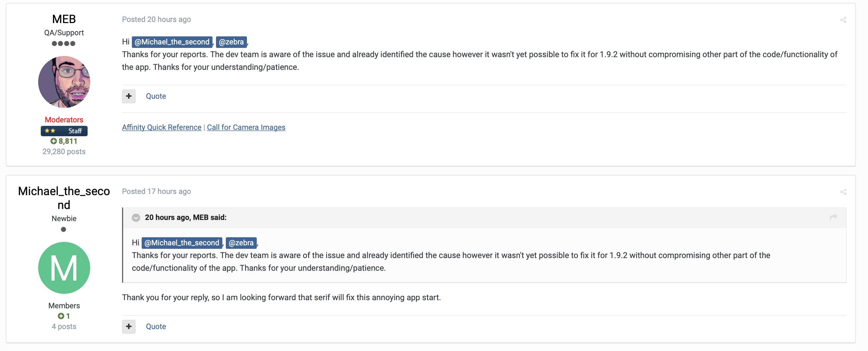This screenshot has height=351, width=868.
Task: Click the go-to-post arrow in the quote header
Action: click(833, 217)
